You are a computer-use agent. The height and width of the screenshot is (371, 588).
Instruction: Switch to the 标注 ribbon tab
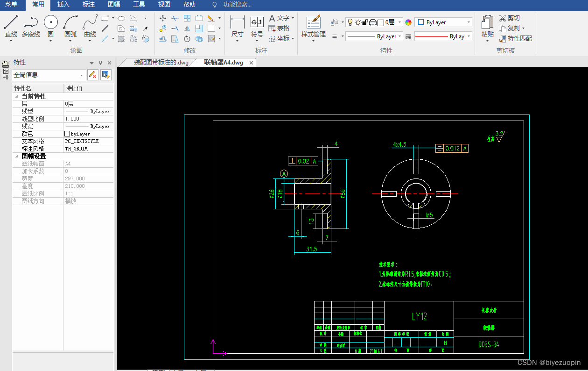[88, 5]
